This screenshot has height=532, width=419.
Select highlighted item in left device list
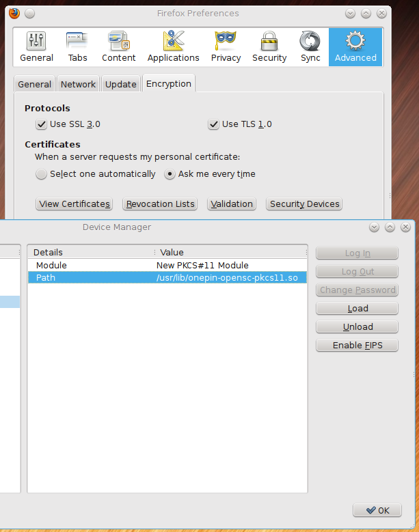(10, 302)
